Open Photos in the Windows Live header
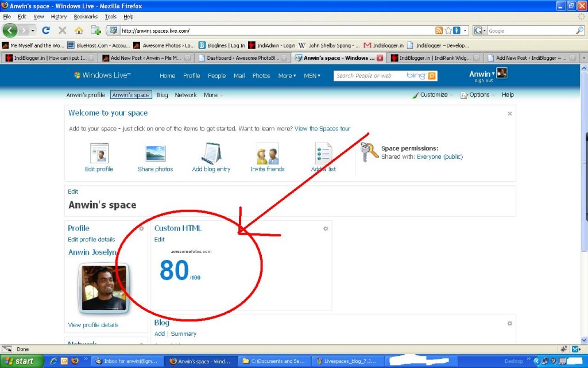Viewport: 588px width, 368px height. coord(261,75)
